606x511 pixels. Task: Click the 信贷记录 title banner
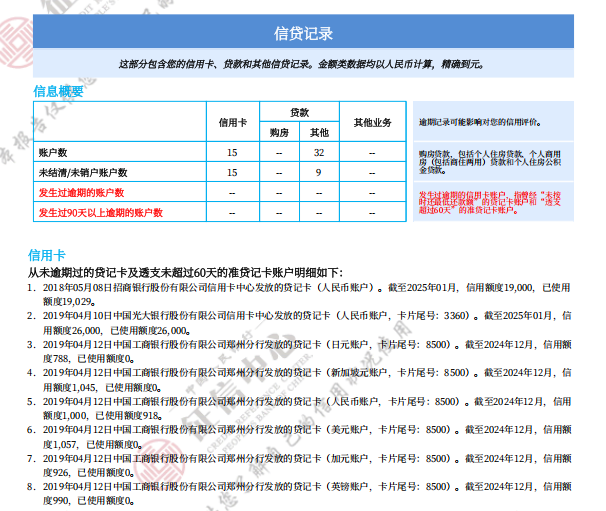(303, 31)
